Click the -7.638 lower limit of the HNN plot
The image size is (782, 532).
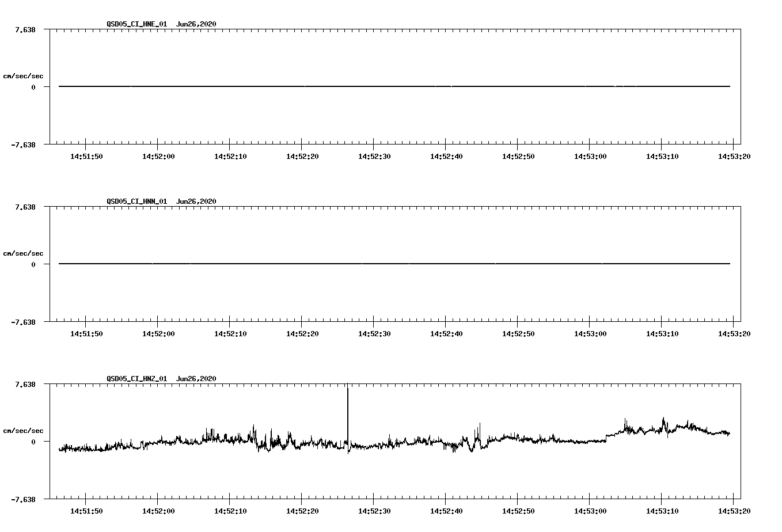coord(23,322)
